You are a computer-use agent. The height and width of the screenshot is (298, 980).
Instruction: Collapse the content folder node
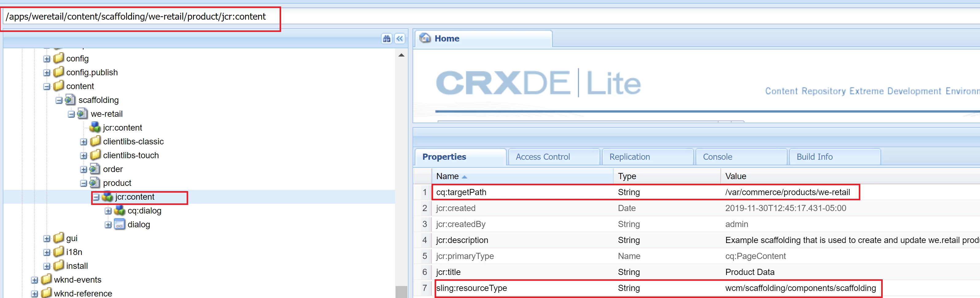(x=47, y=86)
